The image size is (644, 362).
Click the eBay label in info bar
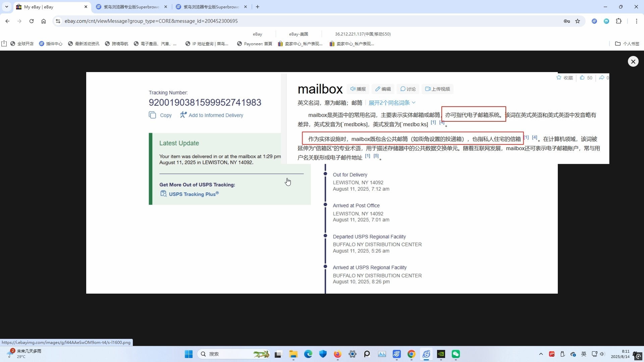[x=257, y=34]
